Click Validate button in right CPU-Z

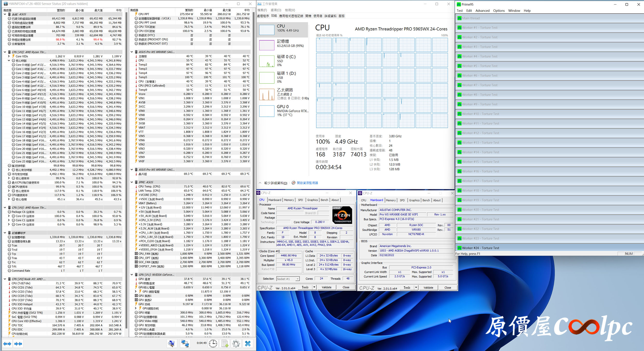pos(428,288)
